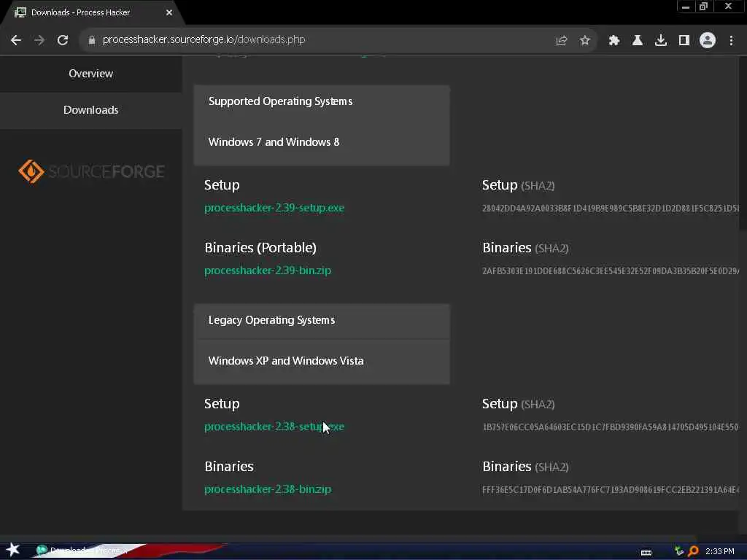Image resolution: width=747 pixels, height=560 pixels.
Task: Open the profile avatar menu
Action: coord(708,41)
